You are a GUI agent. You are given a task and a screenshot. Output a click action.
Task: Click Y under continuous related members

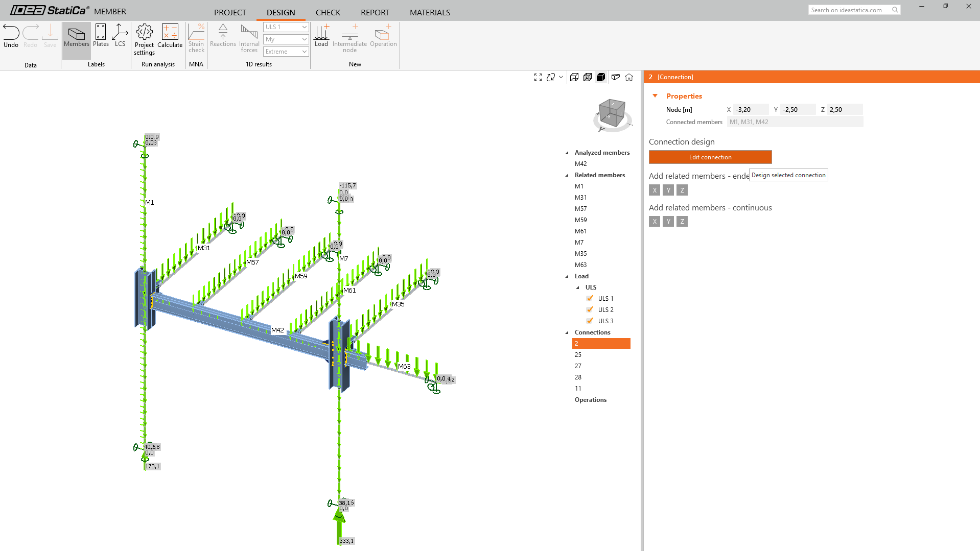point(668,222)
